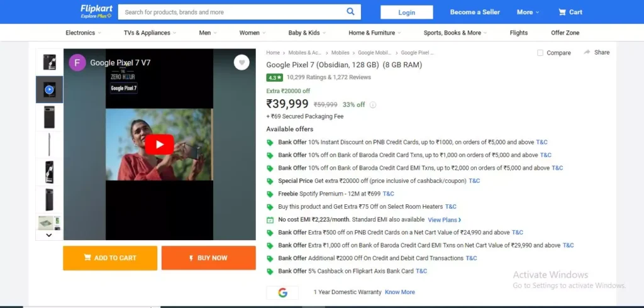This screenshot has height=308, width=644.
Task: Expand the Men category menu
Action: [x=208, y=33]
